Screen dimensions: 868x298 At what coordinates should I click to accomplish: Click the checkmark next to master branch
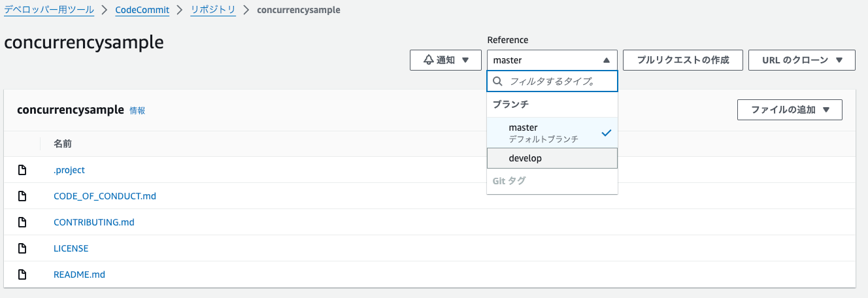(x=606, y=133)
